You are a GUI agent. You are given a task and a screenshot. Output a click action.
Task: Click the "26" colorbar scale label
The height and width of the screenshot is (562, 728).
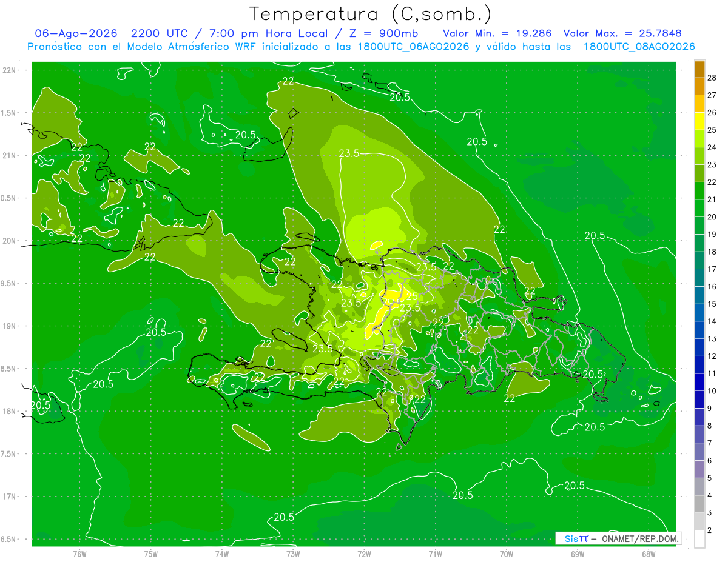(x=712, y=113)
